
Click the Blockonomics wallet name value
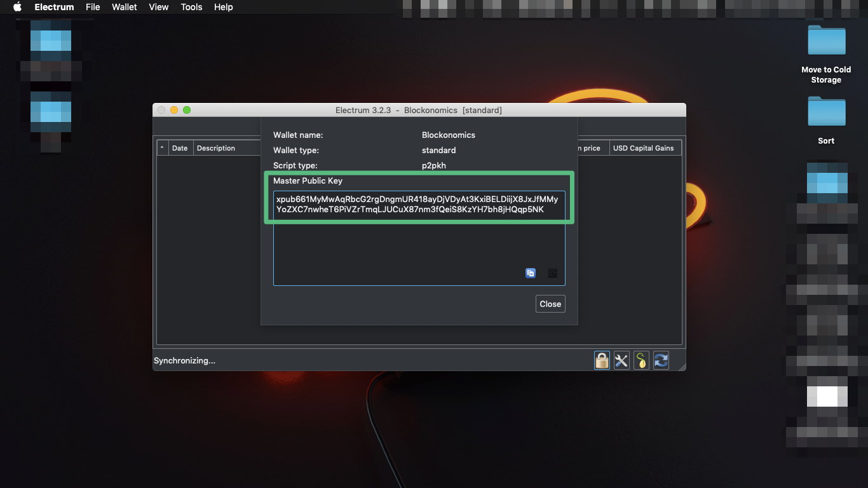click(x=449, y=135)
